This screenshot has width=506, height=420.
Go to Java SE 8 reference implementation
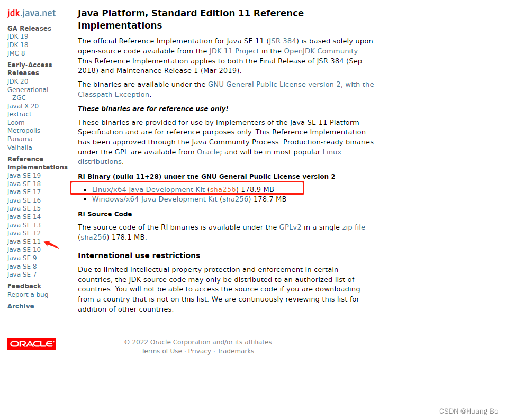tap(22, 267)
